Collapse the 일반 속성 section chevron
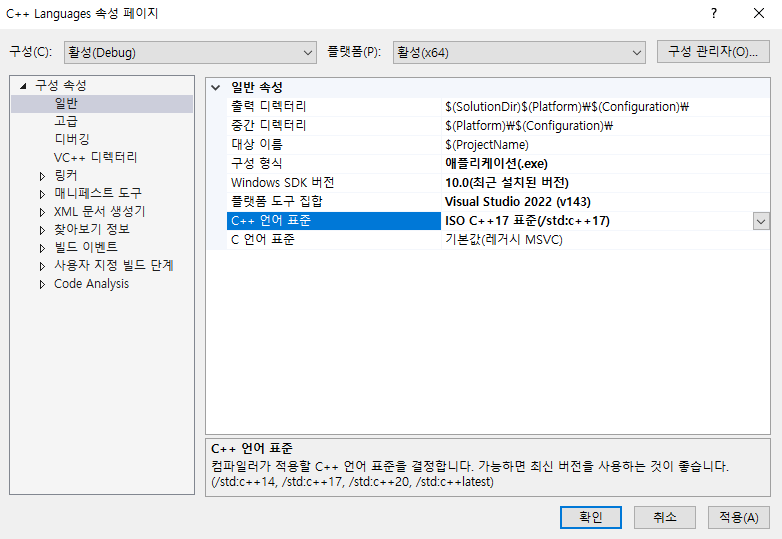The width and height of the screenshot is (782, 539). coord(215,88)
